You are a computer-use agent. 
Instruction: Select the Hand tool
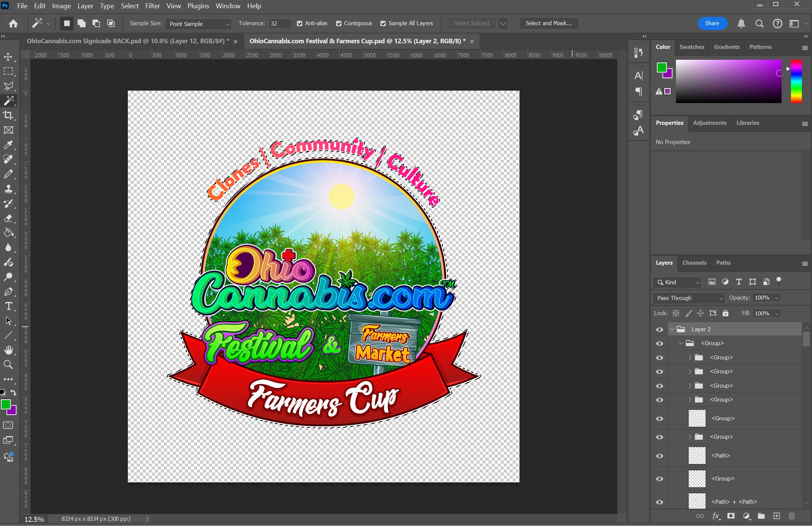coord(8,350)
